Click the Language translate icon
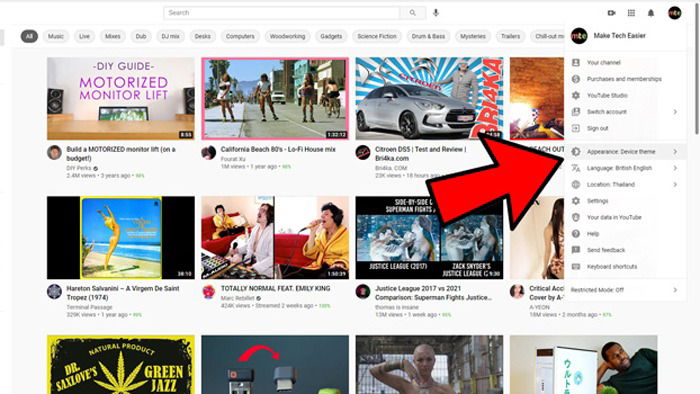The width and height of the screenshot is (700, 394). tap(576, 168)
